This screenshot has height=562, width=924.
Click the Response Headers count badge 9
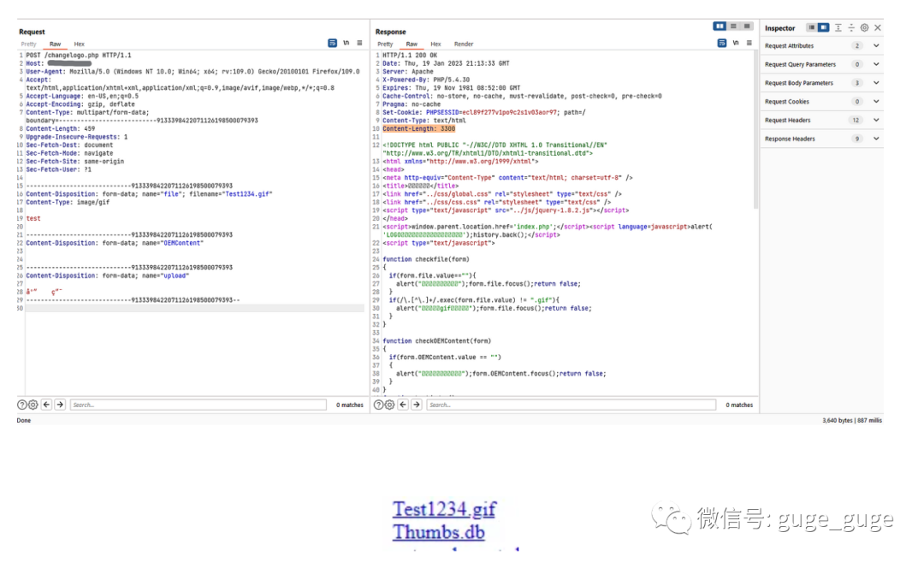click(856, 139)
